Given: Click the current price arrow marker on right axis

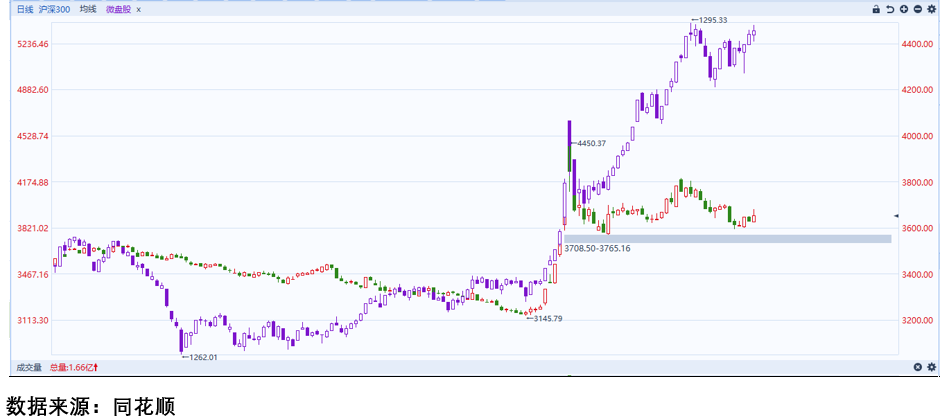Looking at the screenshot, I should (x=897, y=215).
